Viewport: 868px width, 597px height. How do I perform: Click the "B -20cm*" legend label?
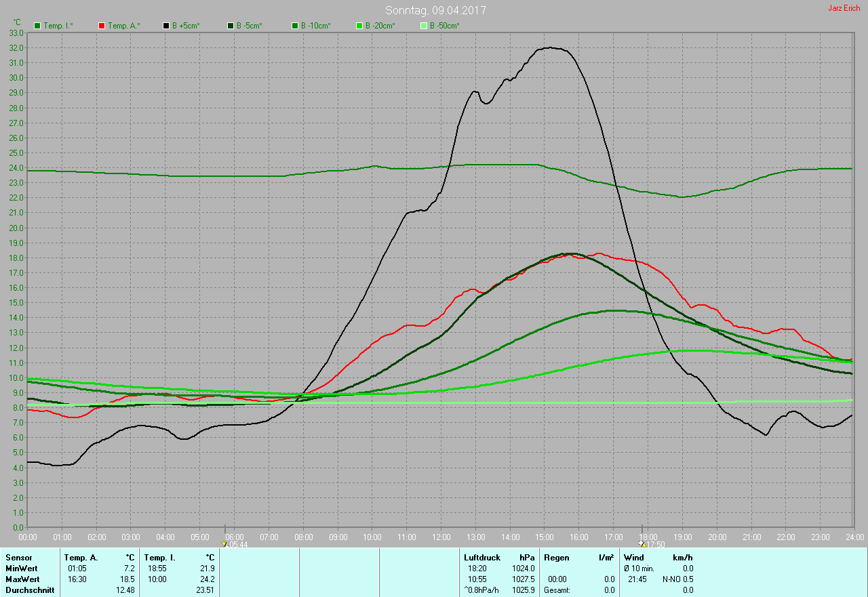point(380,26)
